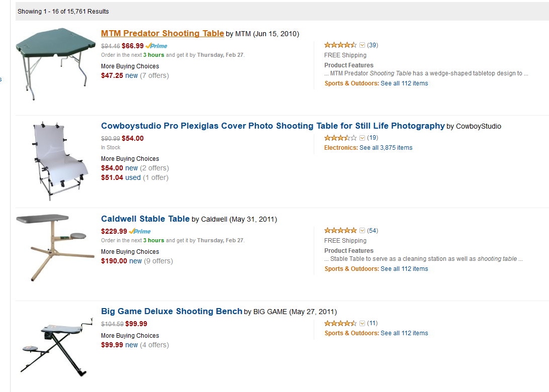Click star rating of MTM Predator Shooting Table
Image resolution: width=549 pixels, height=392 pixels.
coord(340,45)
